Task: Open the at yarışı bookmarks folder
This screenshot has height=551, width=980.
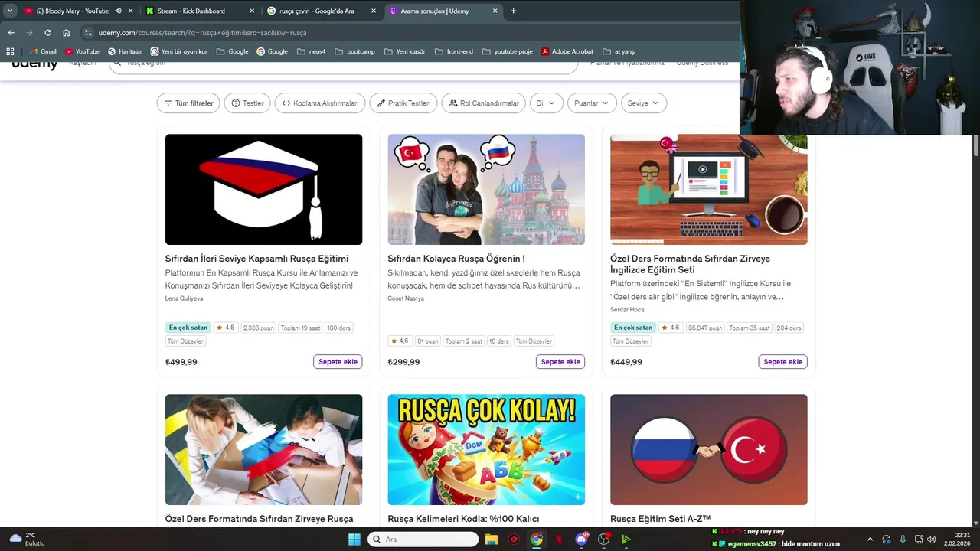Action: pos(619,51)
